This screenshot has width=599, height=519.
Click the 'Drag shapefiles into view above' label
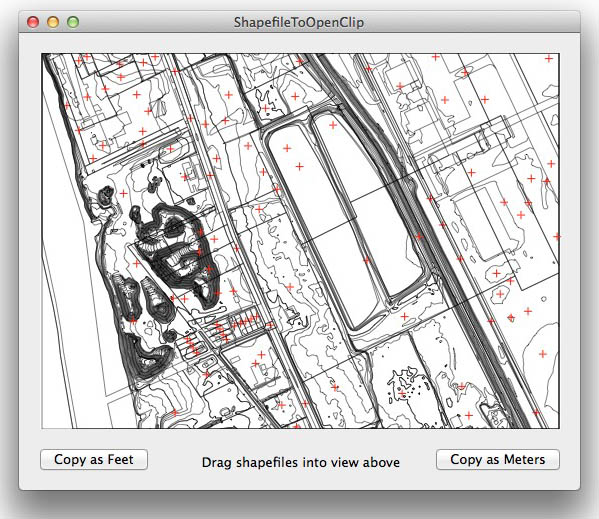point(301,462)
